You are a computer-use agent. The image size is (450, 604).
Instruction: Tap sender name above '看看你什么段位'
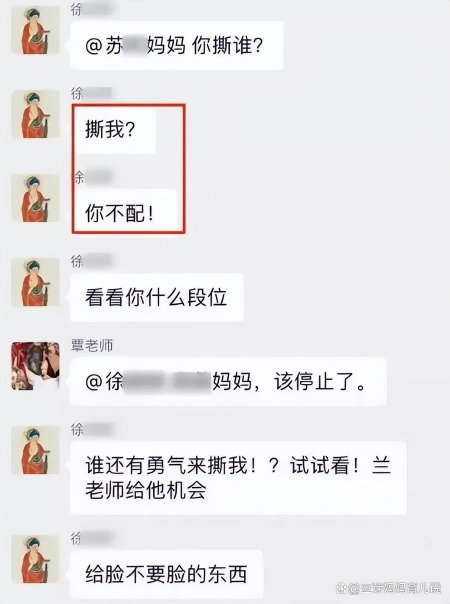[92, 261]
